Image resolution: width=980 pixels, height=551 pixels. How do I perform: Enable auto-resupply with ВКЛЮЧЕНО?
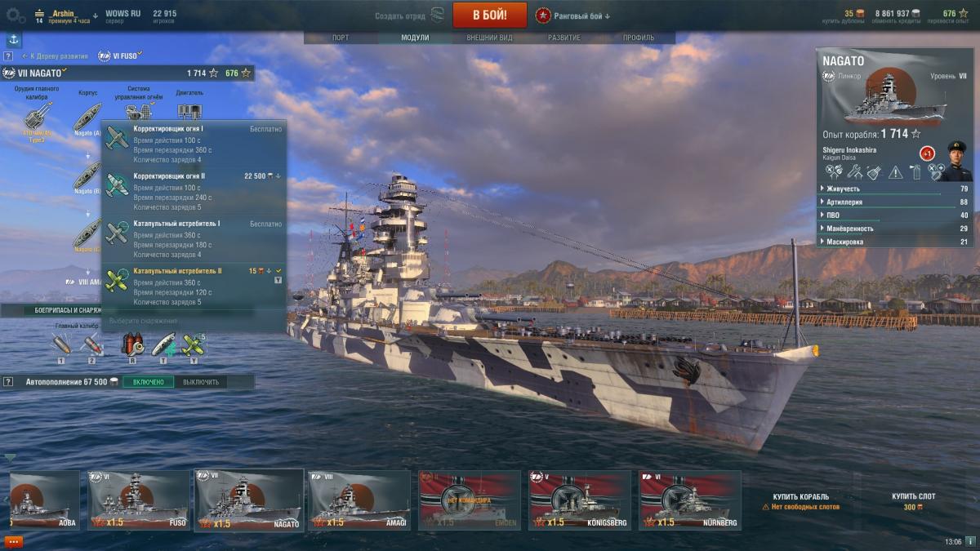pos(148,382)
